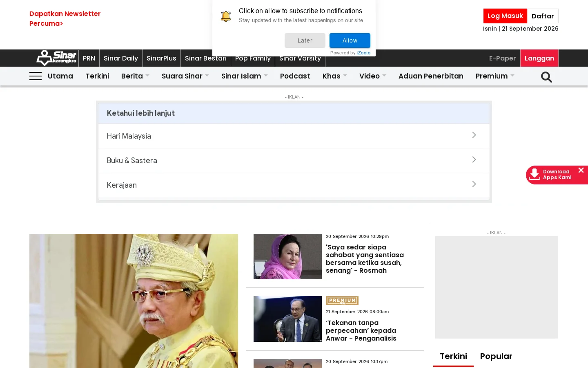Click the iZooto powered-by link
The height and width of the screenshot is (368, 588).
click(x=364, y=53)
